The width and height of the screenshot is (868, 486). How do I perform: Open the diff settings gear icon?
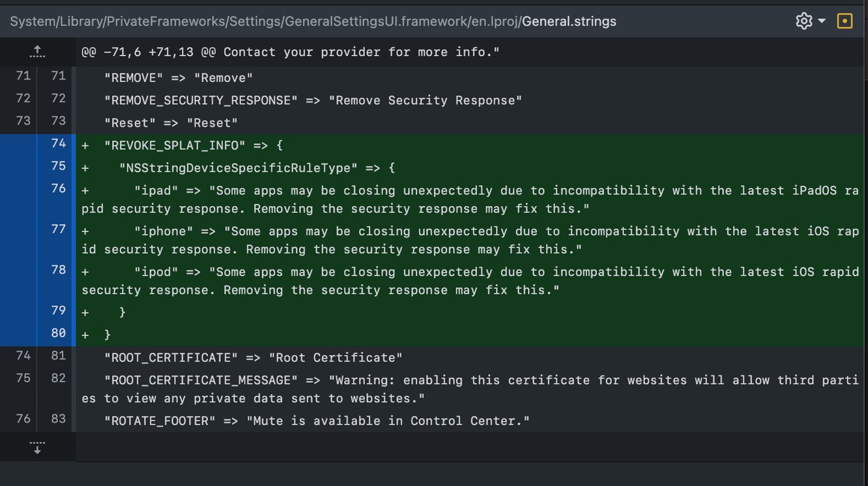pyautogui.click(x=804, y=21)
